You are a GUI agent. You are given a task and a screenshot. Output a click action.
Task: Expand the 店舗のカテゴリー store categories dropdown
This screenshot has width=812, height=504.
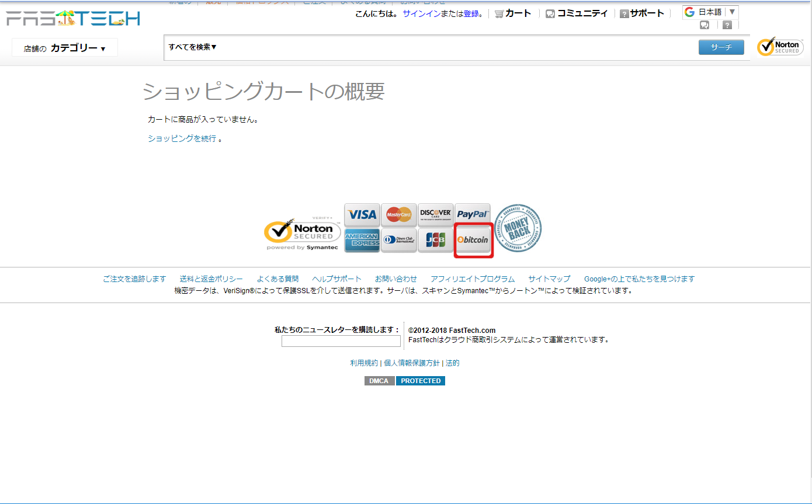[65, 48]
